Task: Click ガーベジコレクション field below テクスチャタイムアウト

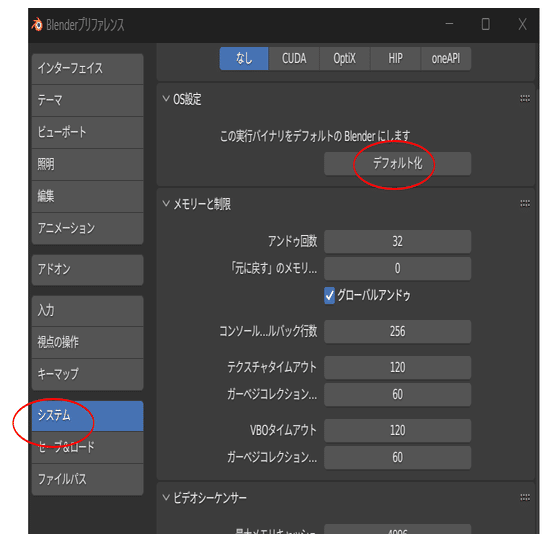Action: click(397, 395)
